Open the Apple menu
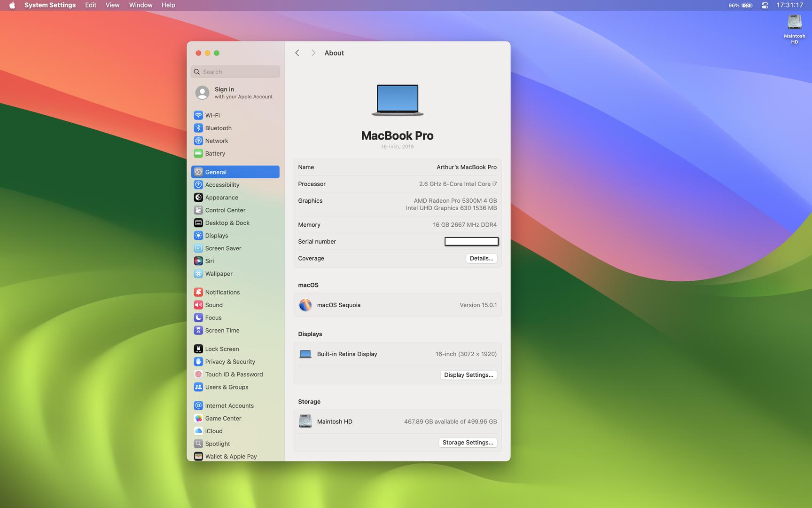The height and width of the screenshot is (508, 812). tap(12, 5)
